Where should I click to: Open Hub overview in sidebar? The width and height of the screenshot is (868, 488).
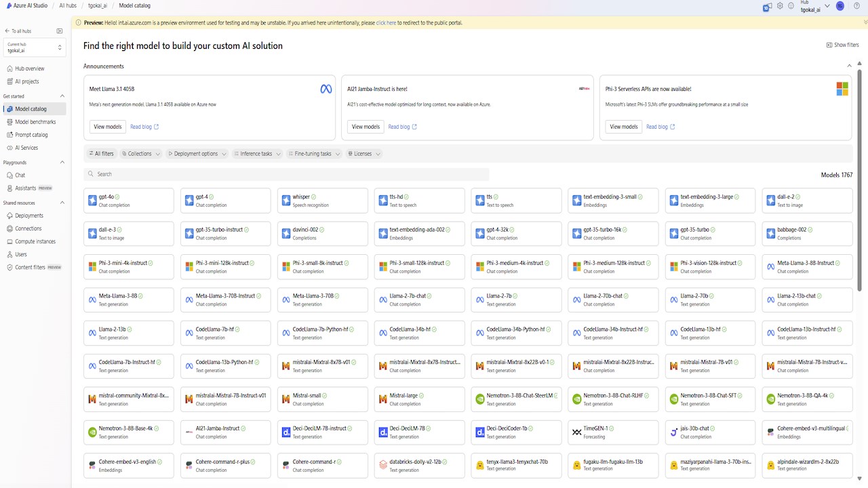point(30,68)
